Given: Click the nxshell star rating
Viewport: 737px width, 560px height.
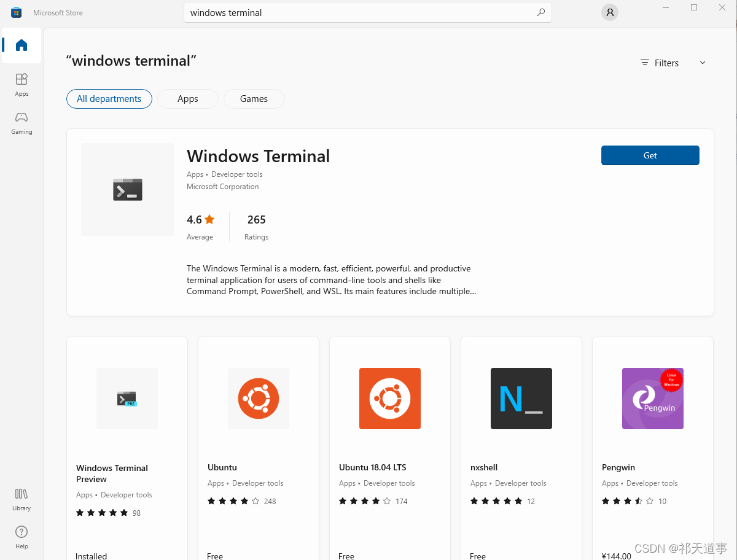Looking at the screenshot, I should 496,501.
